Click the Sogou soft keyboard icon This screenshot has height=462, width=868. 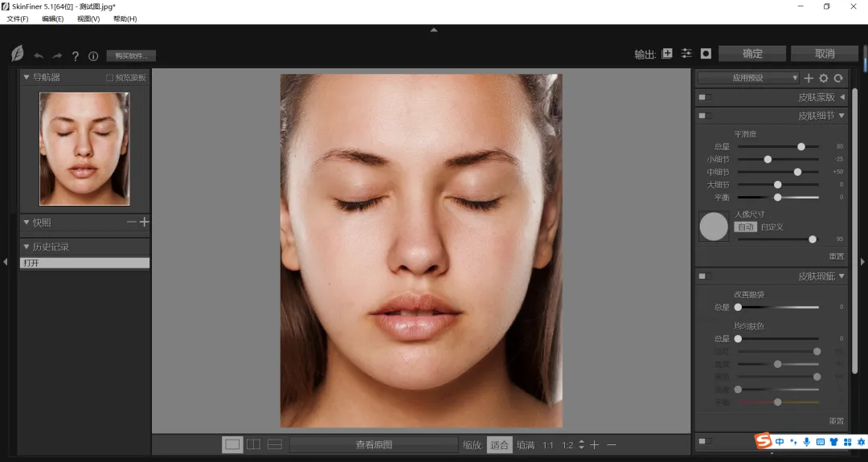(x=821, y=442)
